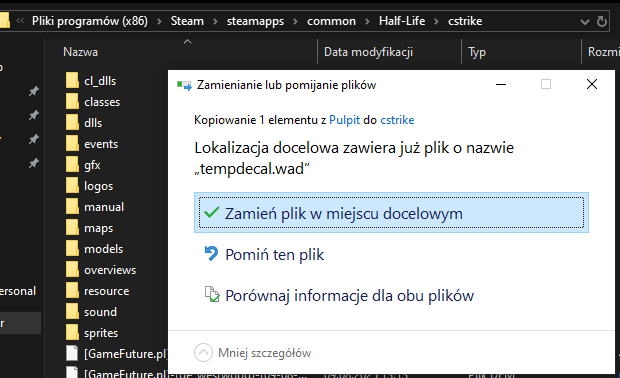
Task: Select the 'sprites' folder
Action: pos(101,333)
